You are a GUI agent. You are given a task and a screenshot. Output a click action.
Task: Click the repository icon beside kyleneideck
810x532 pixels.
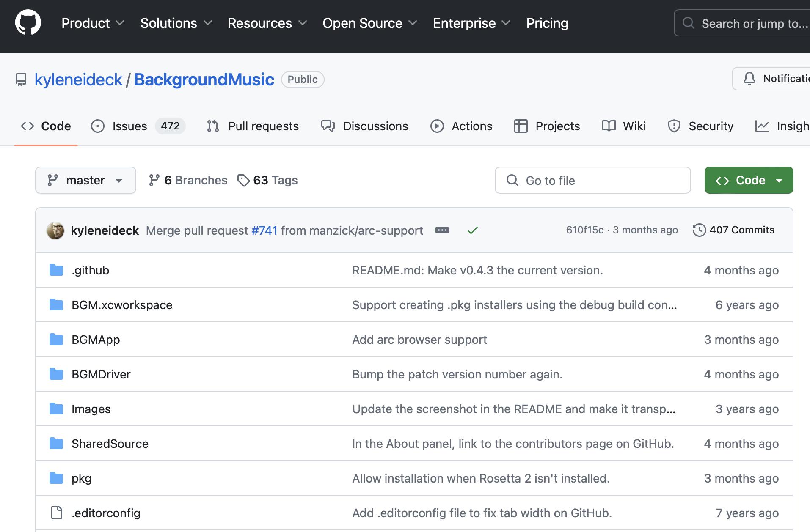[x=21, y=80]
